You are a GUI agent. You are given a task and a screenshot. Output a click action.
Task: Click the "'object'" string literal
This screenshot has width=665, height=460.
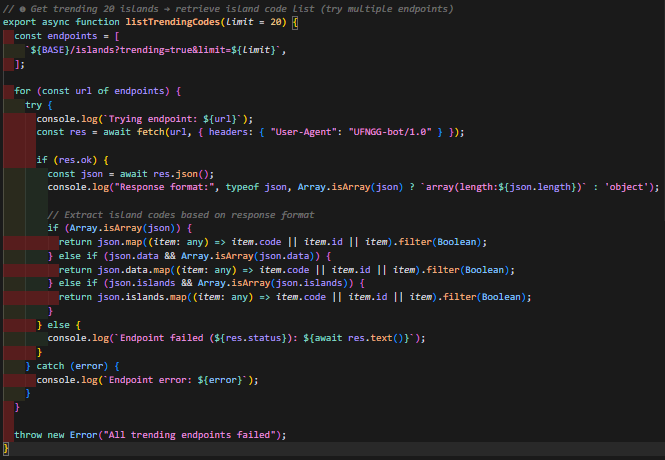click(x=626, y=187)
